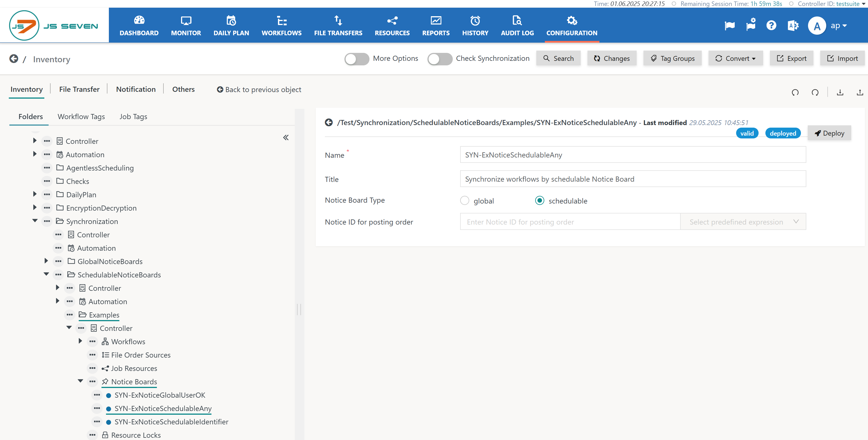The width and height of the screenshot is (868, 440).
Task: Collapse the SchedulableNoticeBoards folder
Action: (47, 274)
